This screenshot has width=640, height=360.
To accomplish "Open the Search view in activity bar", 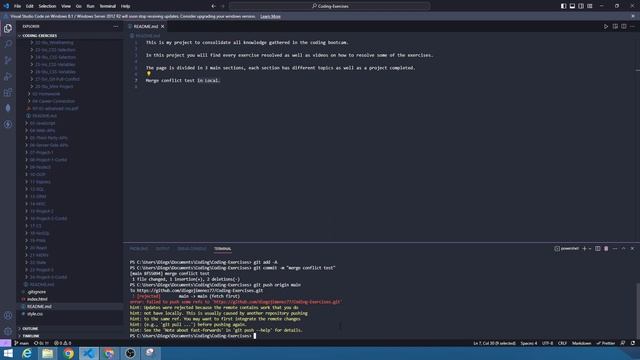I will click(8, 44).
